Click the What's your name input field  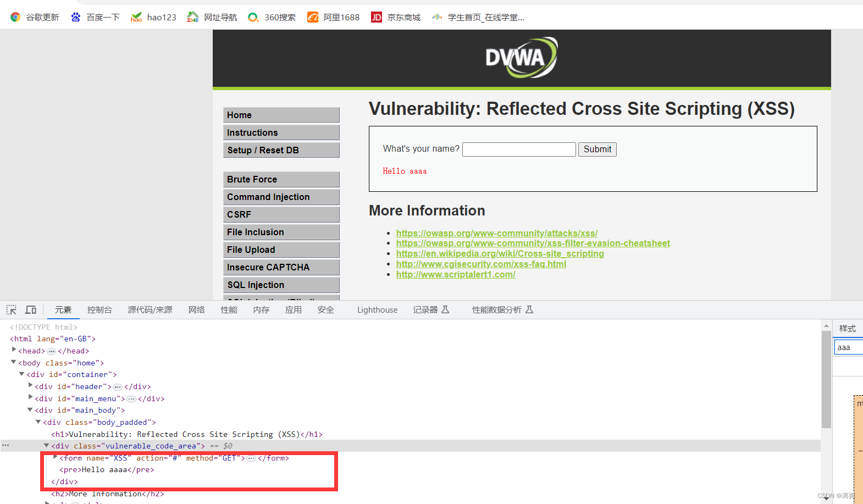519,149
